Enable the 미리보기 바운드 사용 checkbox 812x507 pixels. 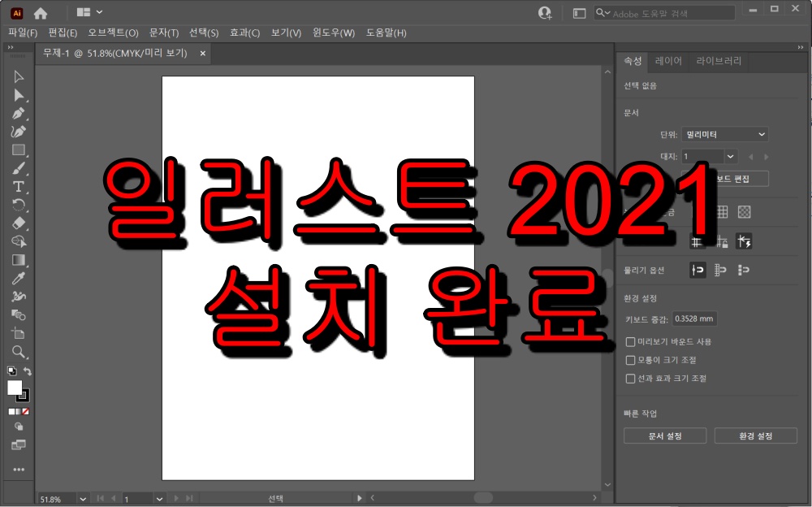(x=630, y=341)
